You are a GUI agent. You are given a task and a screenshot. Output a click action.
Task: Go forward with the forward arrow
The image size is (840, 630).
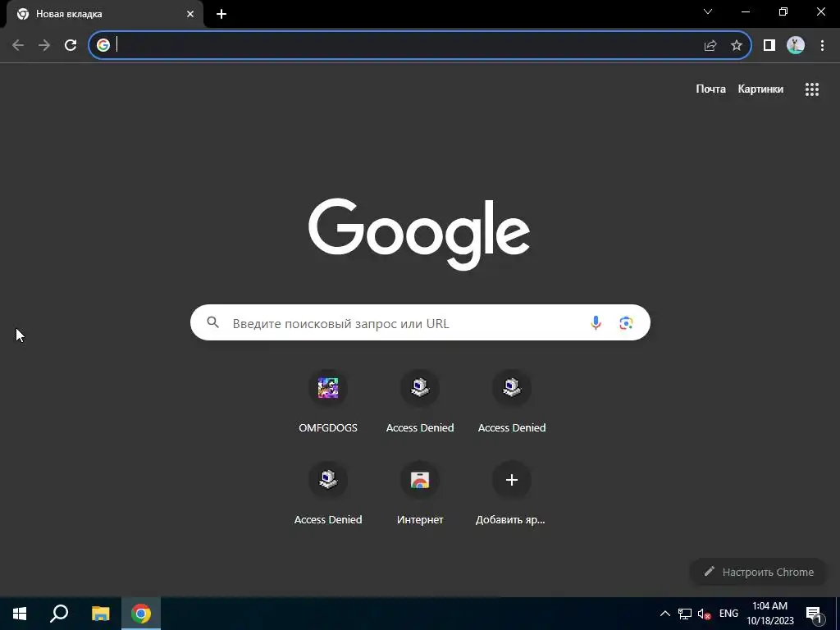coord(44,45)
